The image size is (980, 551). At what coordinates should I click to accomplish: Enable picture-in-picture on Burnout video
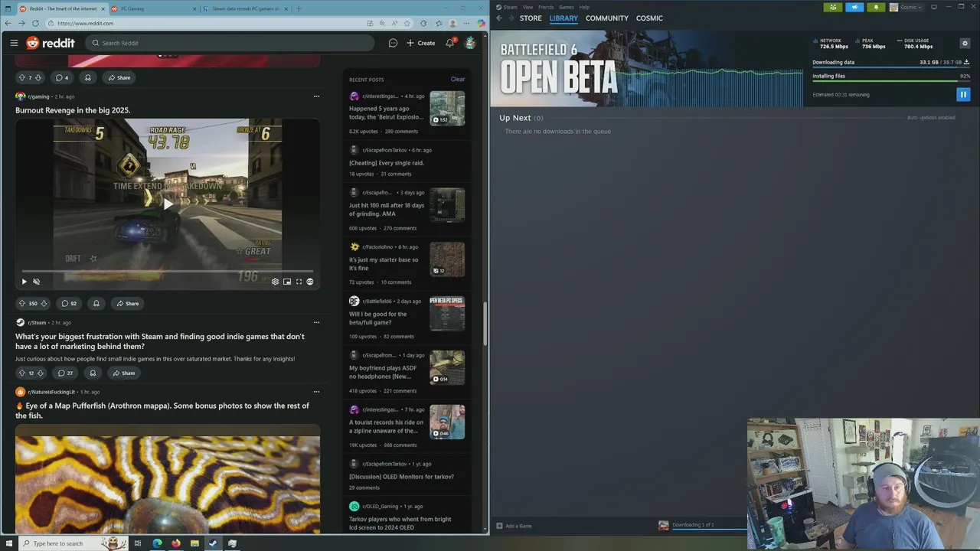coord(287,282)
